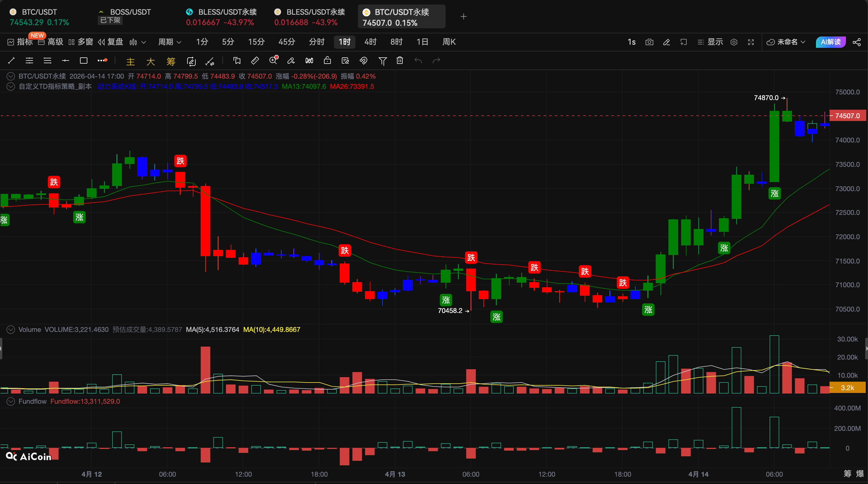Click the filter funnel icon

tap(382, 61)
